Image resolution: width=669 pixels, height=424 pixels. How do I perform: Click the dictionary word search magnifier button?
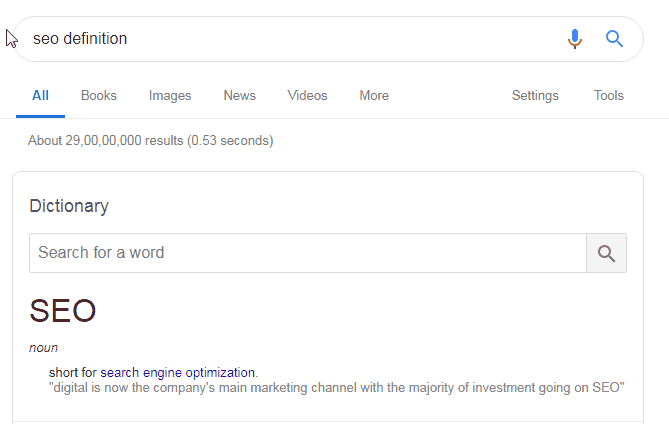606,253
